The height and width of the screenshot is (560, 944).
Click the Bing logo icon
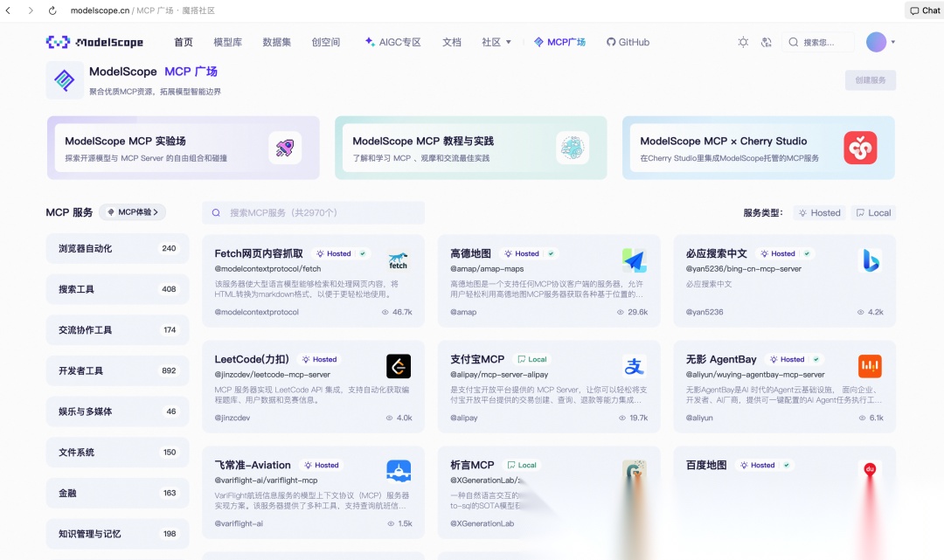coord(870,260)
